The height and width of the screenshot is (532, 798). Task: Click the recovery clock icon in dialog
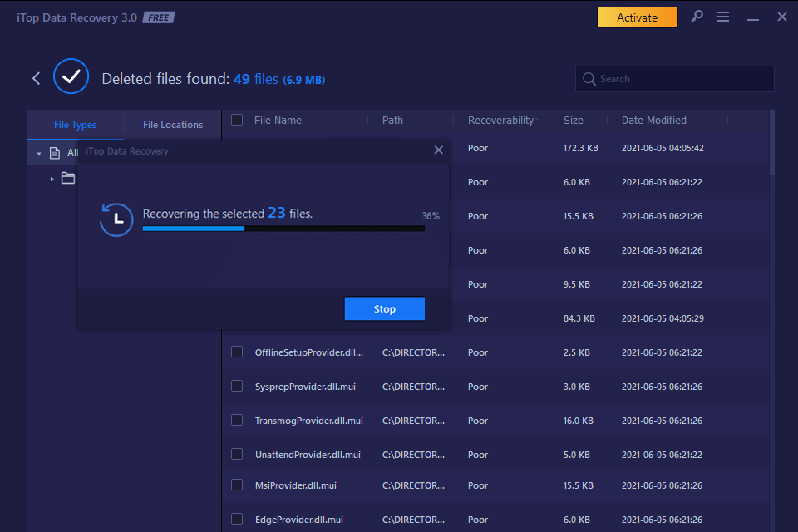click(116, 219)
